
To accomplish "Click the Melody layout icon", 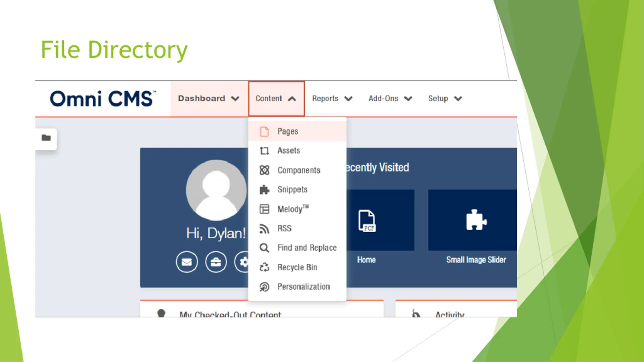I will point(264,209).
